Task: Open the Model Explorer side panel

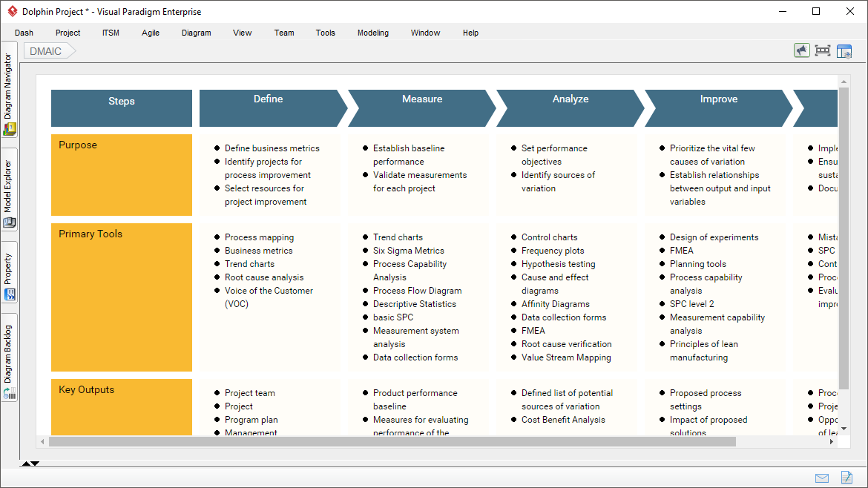Action: tap(9, 190)
